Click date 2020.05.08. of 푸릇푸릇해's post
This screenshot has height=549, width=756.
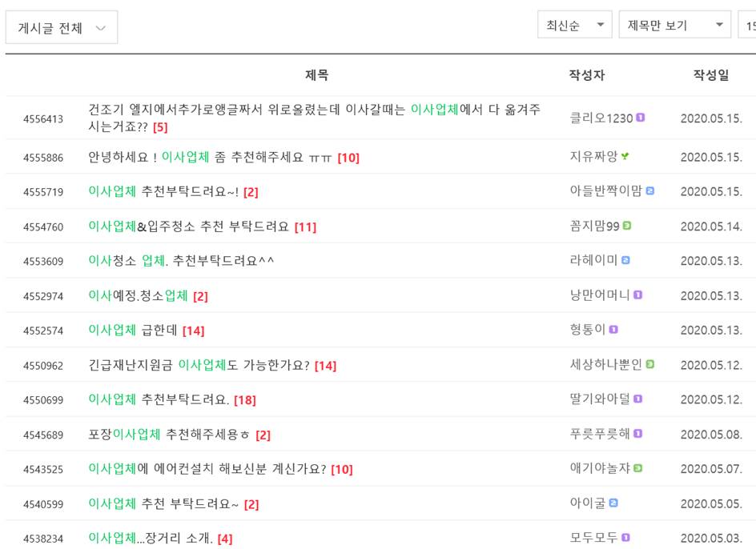coord(711,435)
